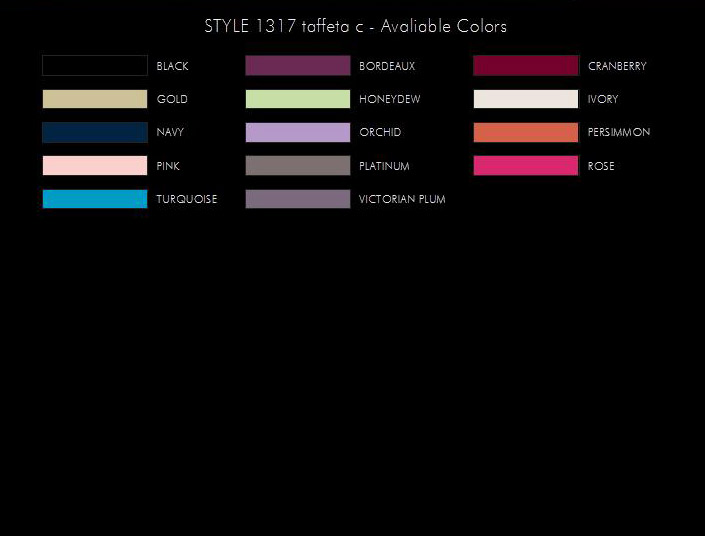The width and height of the screenshot is (705, 536).
Task: Click the NAVY label text
Action: (x=170, y=132)
